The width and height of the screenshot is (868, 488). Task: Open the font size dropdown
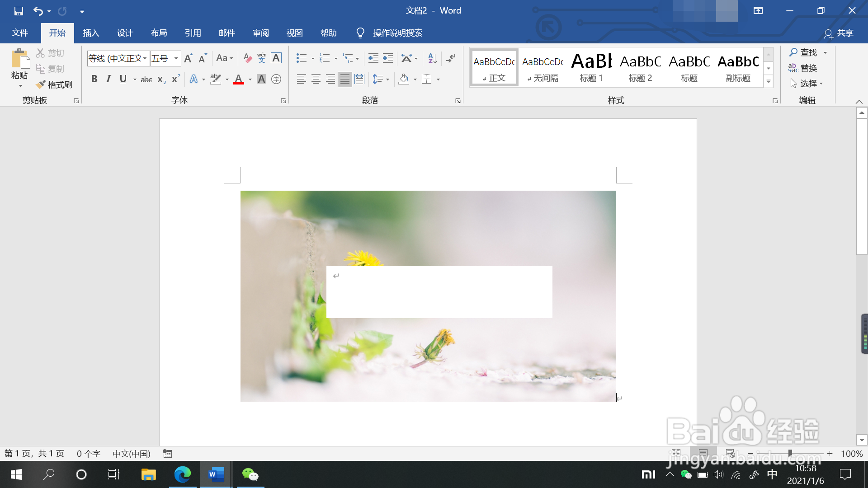click(176, 58)
